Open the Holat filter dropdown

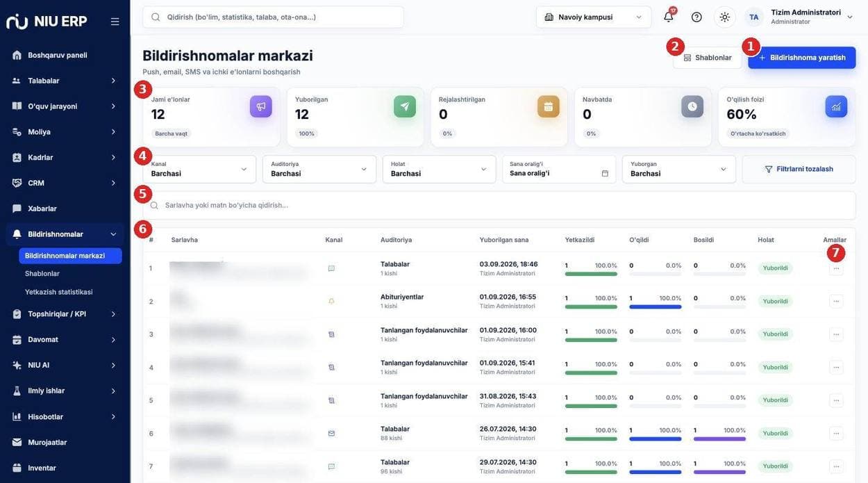[x=440, y=169]
